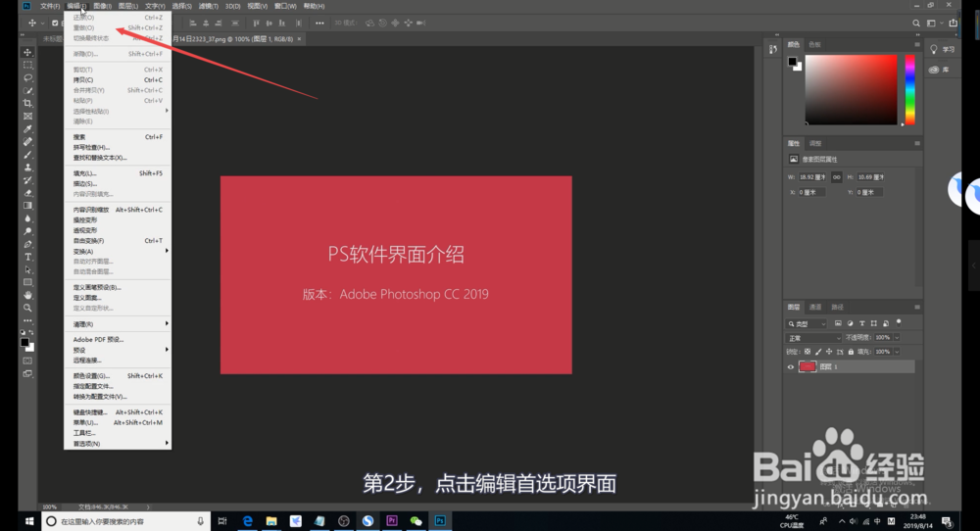Open the 填充 fill dropdown arrow

[x=897, y=352]
